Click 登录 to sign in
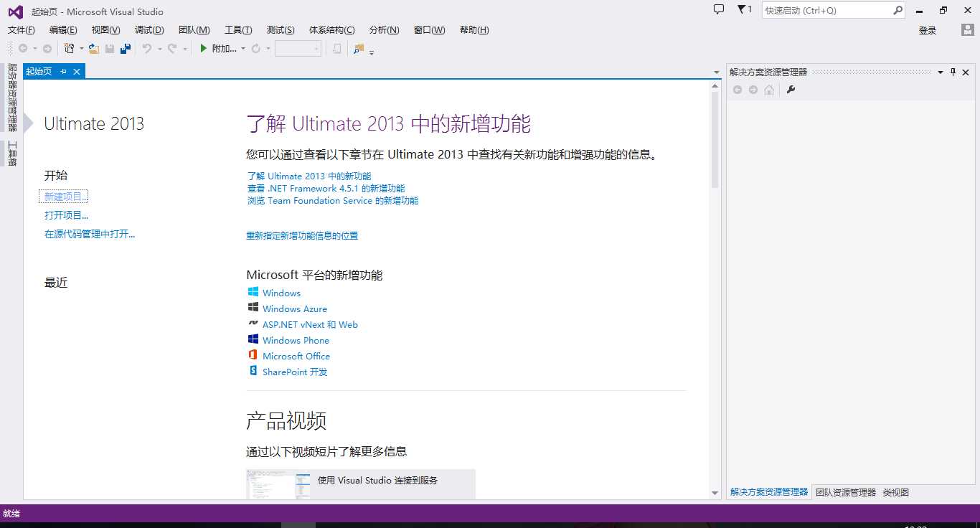This screenshot has width=980, height=528. (928, 30)
